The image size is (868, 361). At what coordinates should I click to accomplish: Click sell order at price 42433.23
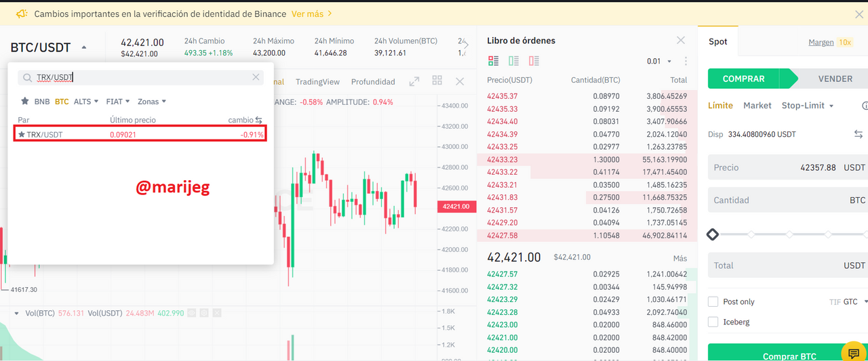coord(587,159)
